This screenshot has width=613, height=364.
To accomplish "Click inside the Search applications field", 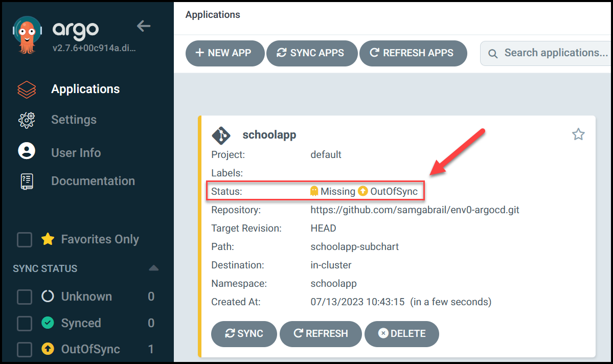I will [552, 53].
